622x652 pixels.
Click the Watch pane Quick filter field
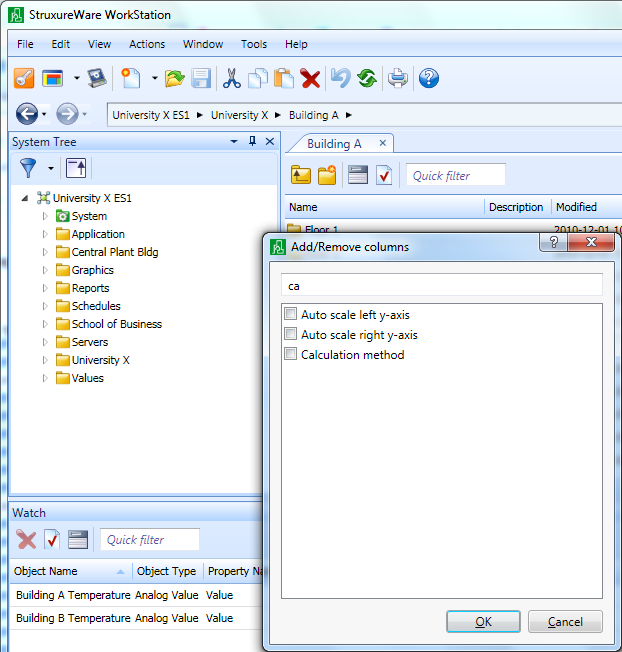pyautogui.click(x=150, y=540)
